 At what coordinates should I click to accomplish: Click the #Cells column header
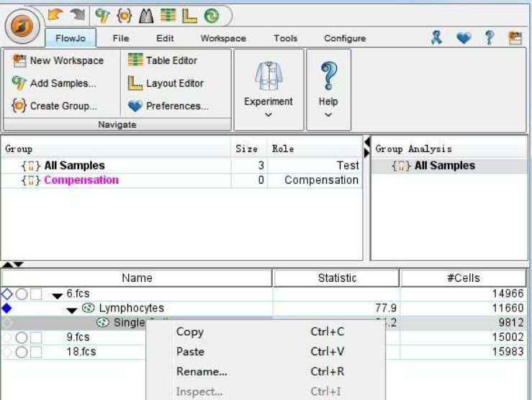click(464, 277)
